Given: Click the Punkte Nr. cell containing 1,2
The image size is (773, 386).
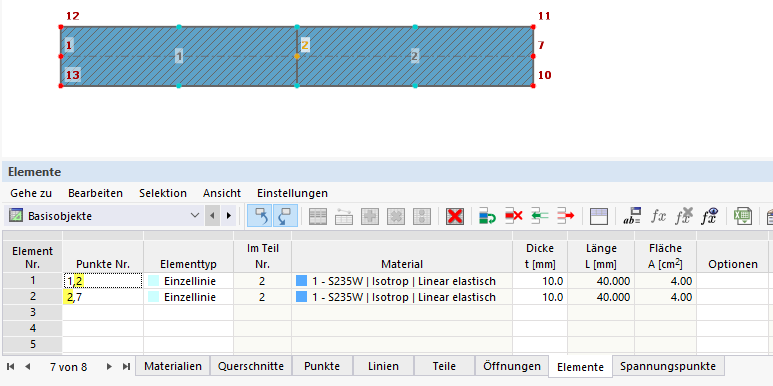Looking at the screenshot, I should (103, 281).
